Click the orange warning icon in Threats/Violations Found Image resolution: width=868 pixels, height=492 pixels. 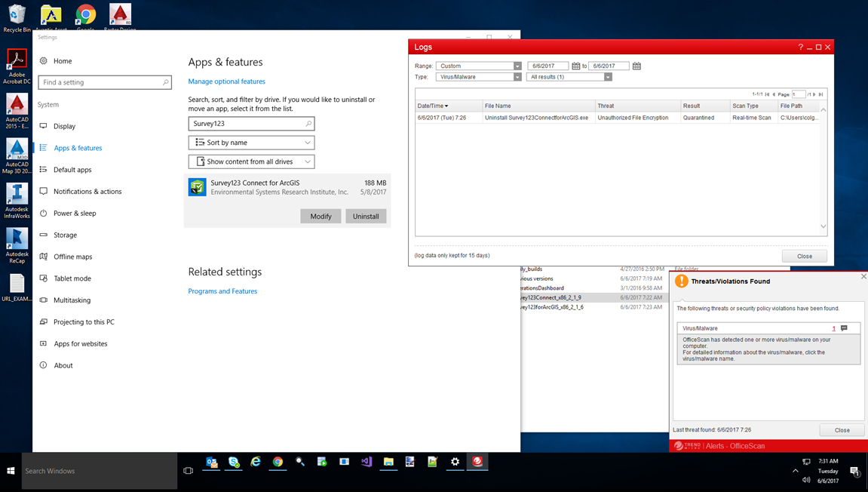682,281
